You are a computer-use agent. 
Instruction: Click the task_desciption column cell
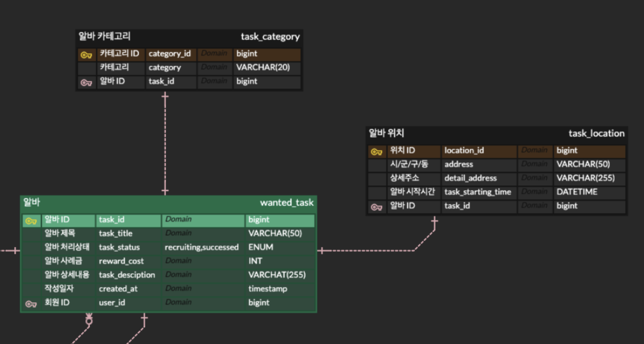(x=128, y=275)
